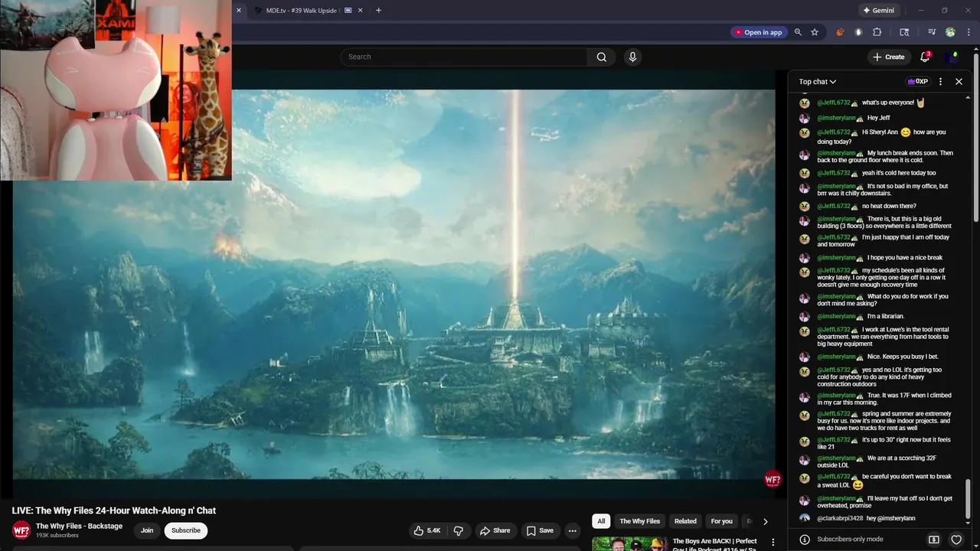Click the video player scene

[x=394, y=284]
